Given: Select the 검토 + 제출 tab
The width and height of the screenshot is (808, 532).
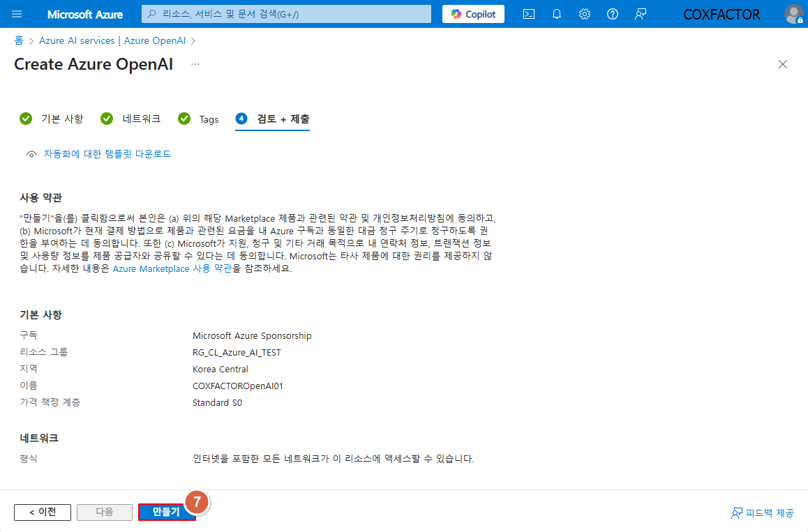Looking at the screenshot, I should (272, 119).
